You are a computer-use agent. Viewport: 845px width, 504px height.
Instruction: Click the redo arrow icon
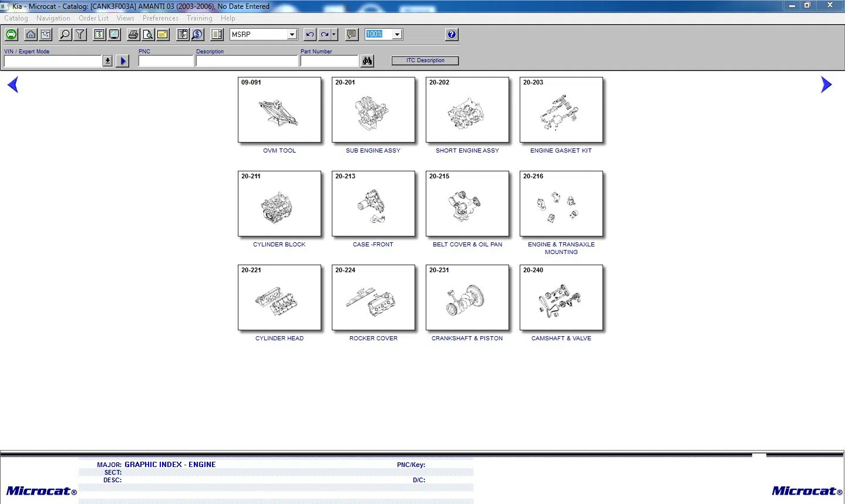click(x=324, y=35)
